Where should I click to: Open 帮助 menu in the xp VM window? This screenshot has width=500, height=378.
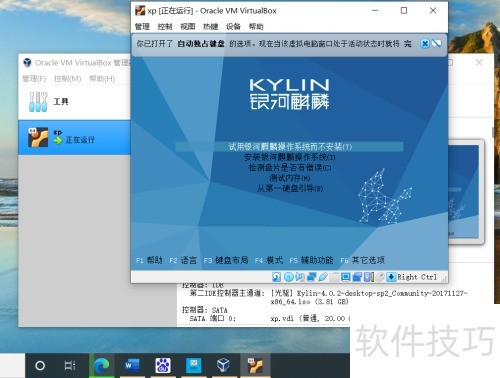(x=256, y=26)
